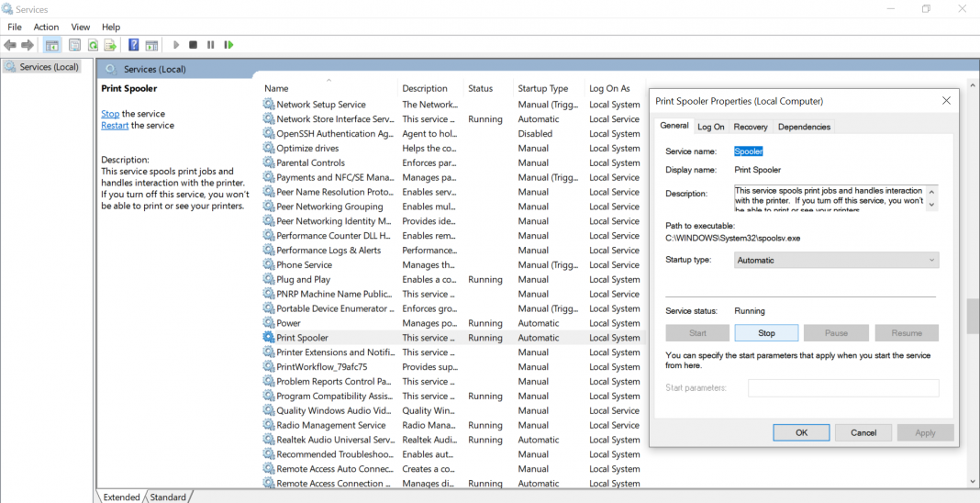Click the gear icon beside Phone Service
Image resolution: width=980 pixels, height=503 pixels.
(269, 265)
